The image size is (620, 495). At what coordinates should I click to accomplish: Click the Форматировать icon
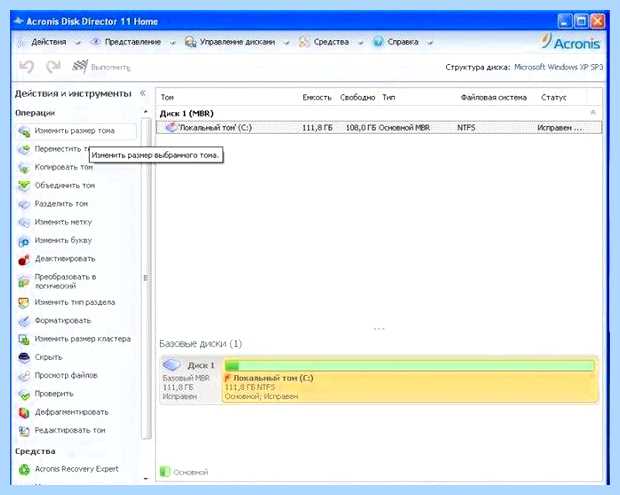[24, 321]
